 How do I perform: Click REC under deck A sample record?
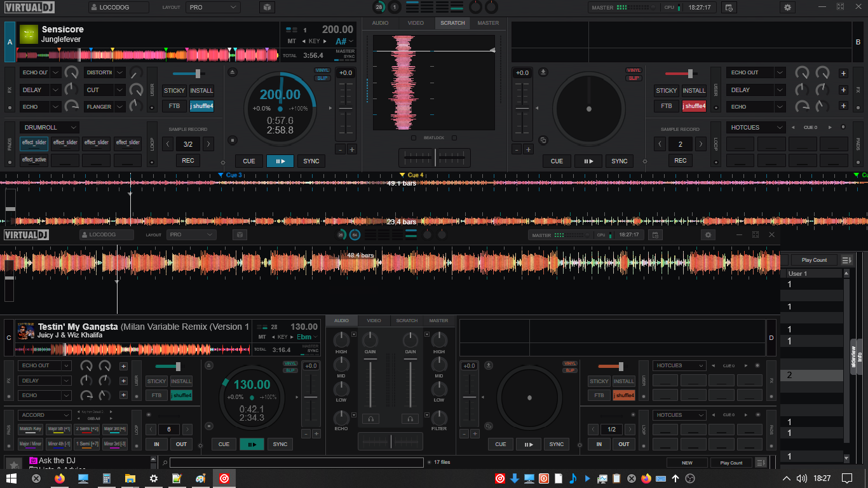[x=187, y=161]
